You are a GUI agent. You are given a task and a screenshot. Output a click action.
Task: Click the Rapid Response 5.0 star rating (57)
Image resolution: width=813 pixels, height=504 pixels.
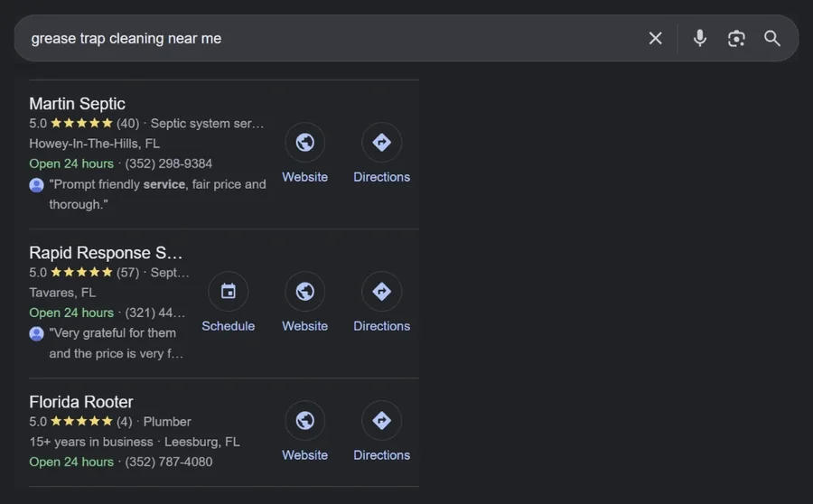coord(84,273)
